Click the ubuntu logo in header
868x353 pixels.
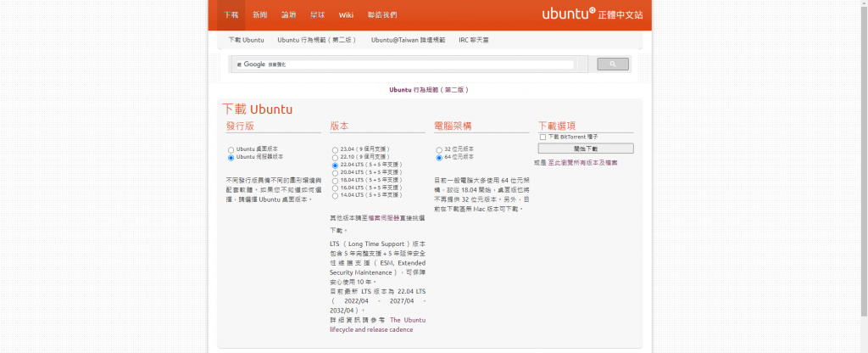[593, 14]
